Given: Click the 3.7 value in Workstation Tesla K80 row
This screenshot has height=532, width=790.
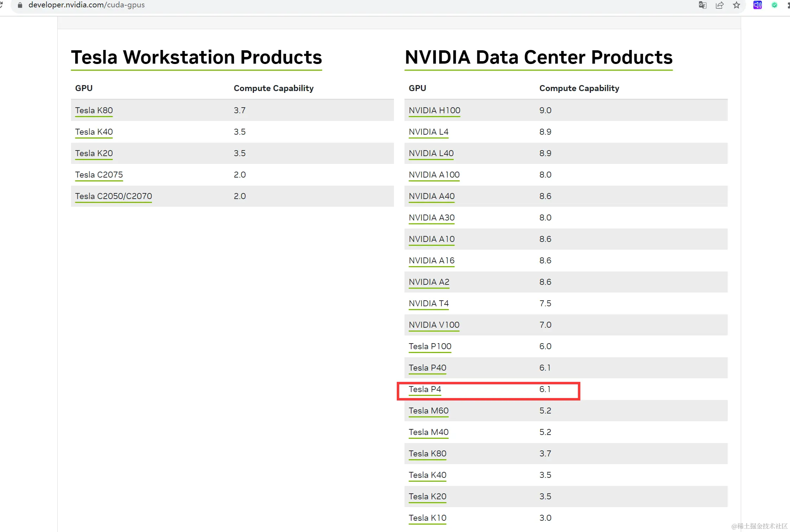Looking at the screenshot, I should click(x=240, y=110).
